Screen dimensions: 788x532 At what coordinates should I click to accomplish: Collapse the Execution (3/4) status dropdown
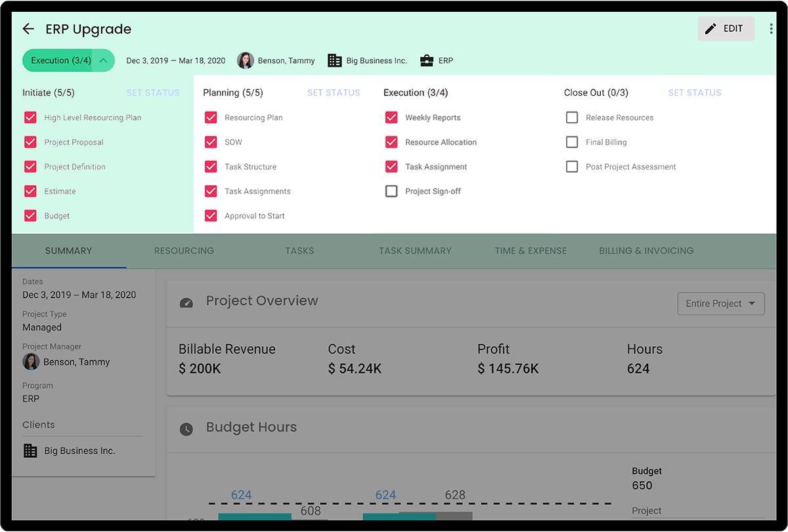(104, 60)
